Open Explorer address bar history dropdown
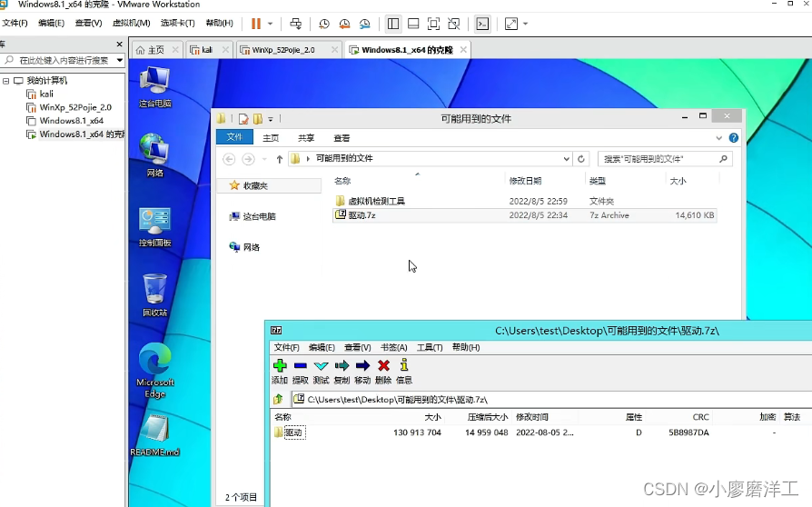Viewport: 812px width, 507px height. pos(566,159)
